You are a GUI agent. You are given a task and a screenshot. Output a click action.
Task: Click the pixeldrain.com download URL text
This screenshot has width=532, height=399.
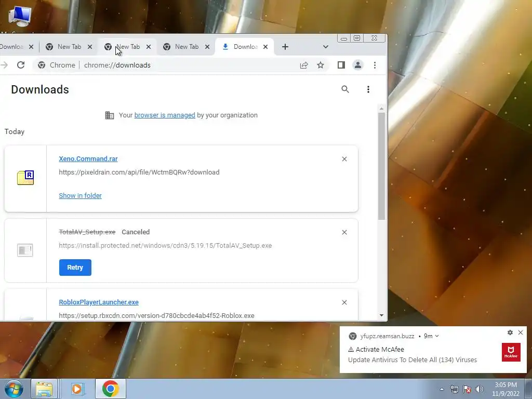click(139, 172)
